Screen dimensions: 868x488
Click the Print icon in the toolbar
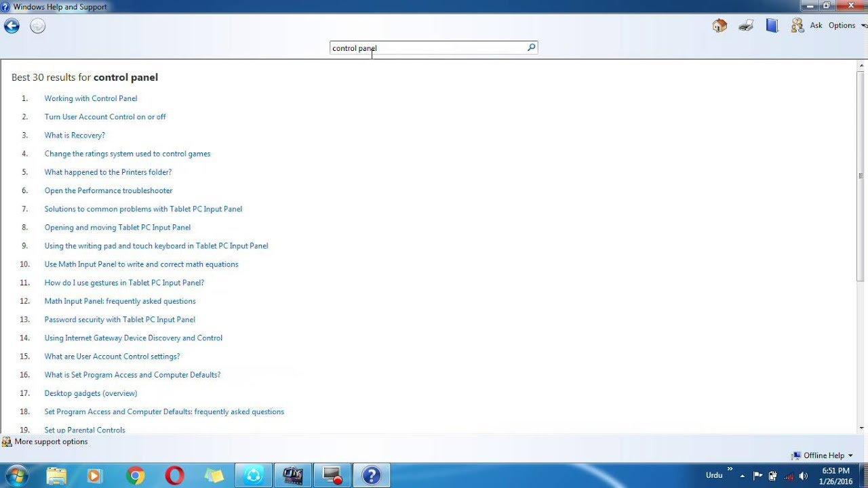pyautogui.click(x=746, y=26)
